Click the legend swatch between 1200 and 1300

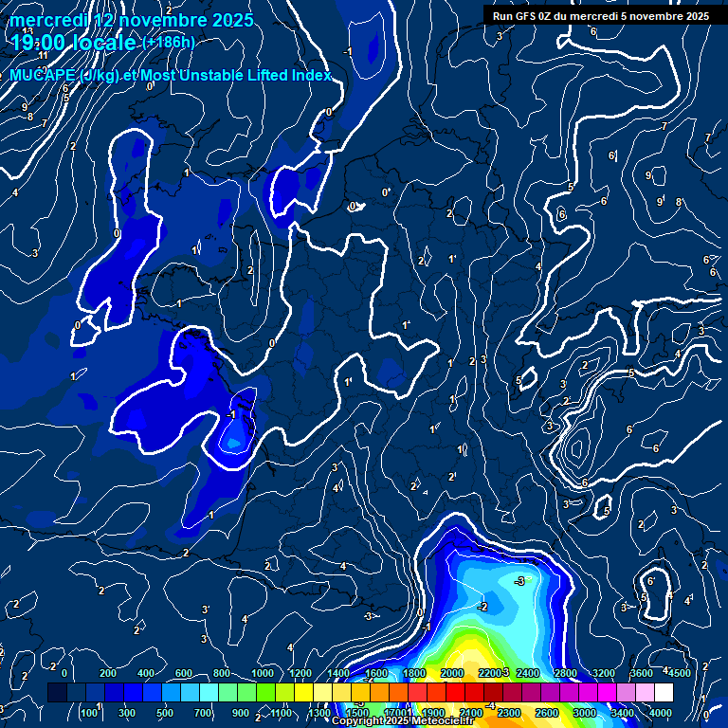click(x=303, y=692)
